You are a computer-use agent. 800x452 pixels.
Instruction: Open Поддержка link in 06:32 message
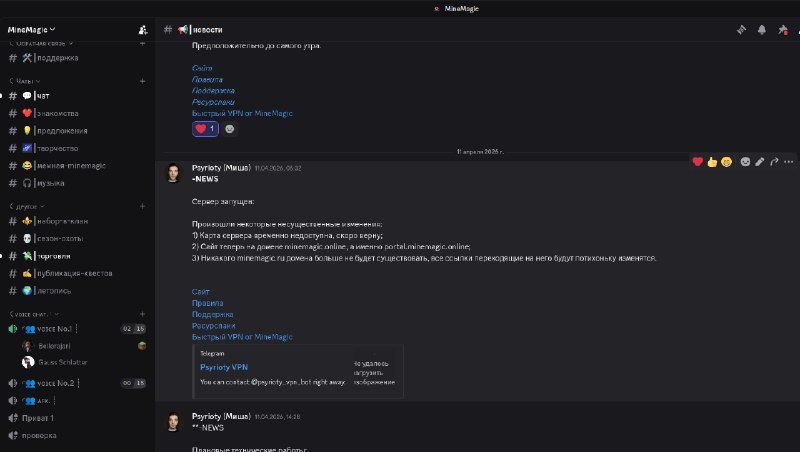click(212, 314)
